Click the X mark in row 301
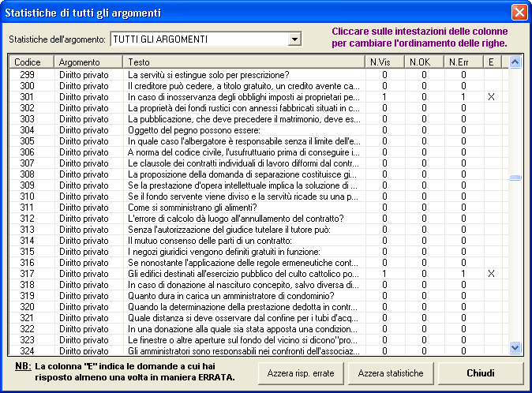The image size is (532, 393). pyautogui.click(x=491, y=97)
